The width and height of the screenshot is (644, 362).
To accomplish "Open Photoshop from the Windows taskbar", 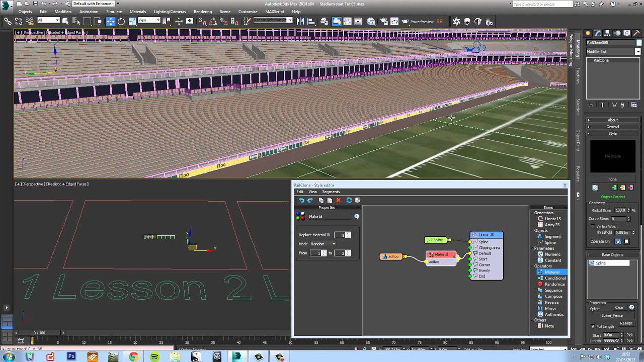I will coord(71,356).
